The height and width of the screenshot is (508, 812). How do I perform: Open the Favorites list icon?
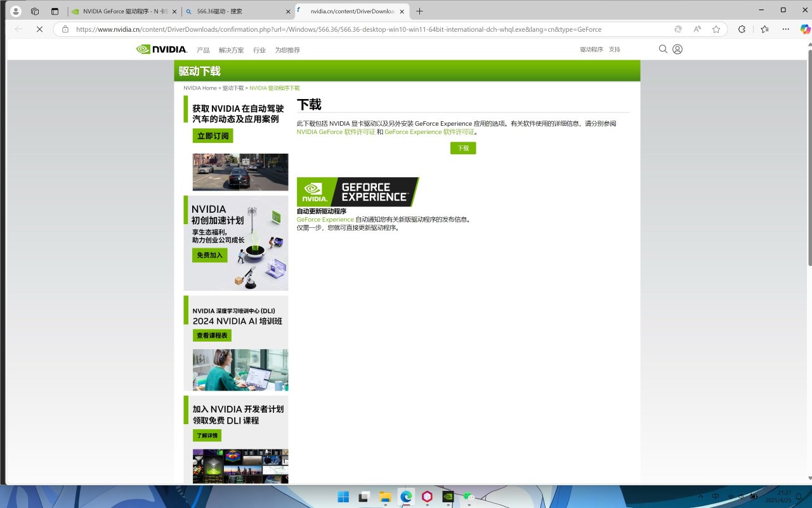[764, 29]
